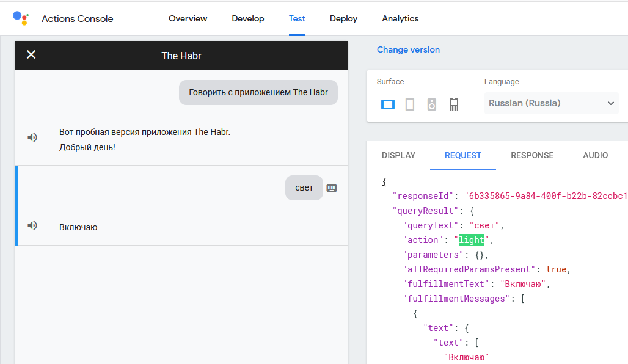628x364 pixels.
Task: Play audio for the "Включаю" response
Action: pyautogui.click(x=32, y=225)
